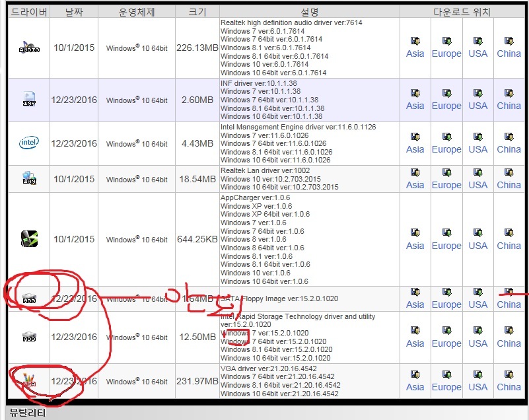Open China link for SATA Floppy Image
The width and height of the screenshot is (529, 420).
pyautogui.click(x=509, y=304)
